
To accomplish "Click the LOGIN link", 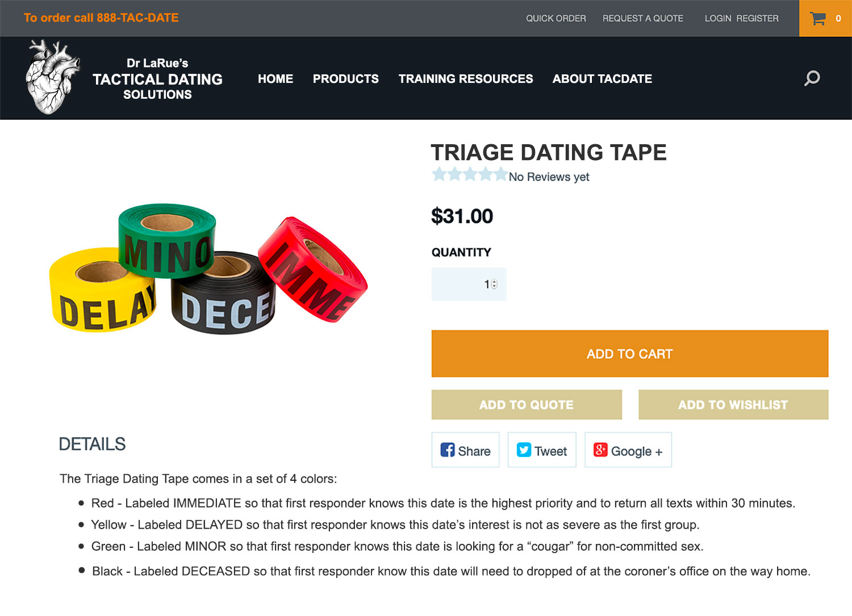I will tap(718, 19).
